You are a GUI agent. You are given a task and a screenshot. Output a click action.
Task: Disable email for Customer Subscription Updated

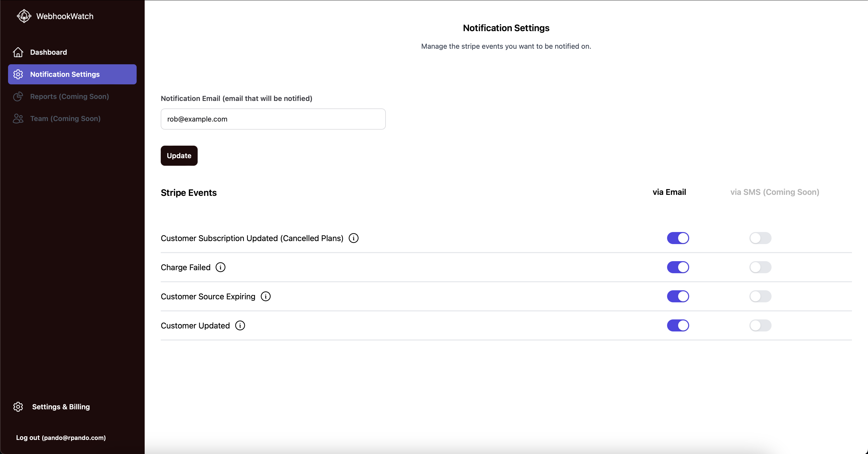point(678,238)
